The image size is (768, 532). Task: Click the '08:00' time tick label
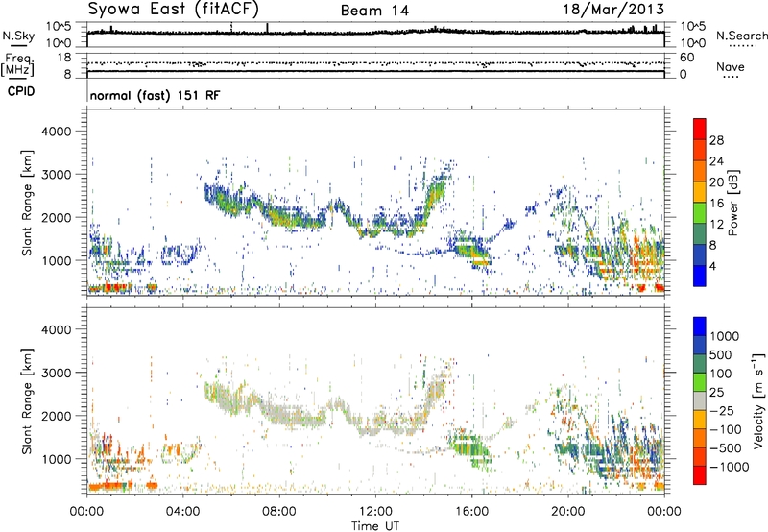(279, 512)
